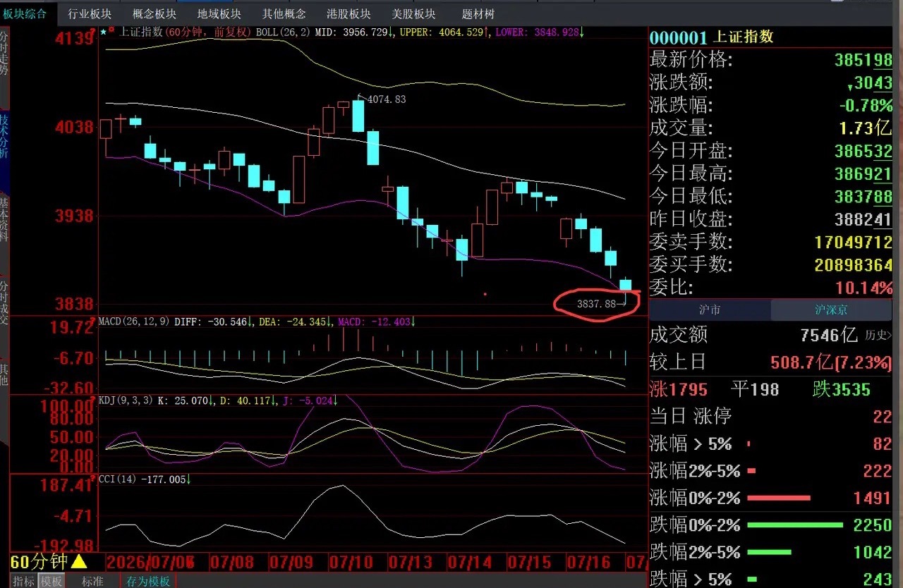Click 存为模板 to save template
The image size is (903, 588).
tap(148, 581)
